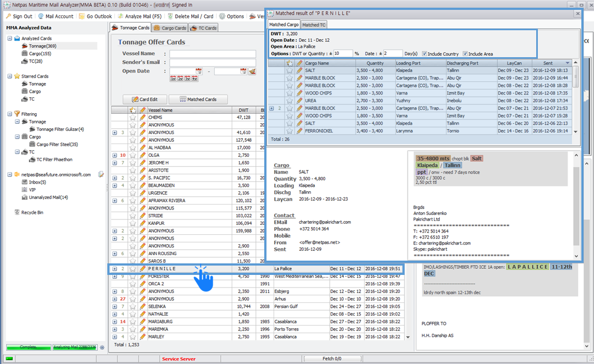Toggle the Include Area checkbox
594x364 pixels.
(465, 54)
